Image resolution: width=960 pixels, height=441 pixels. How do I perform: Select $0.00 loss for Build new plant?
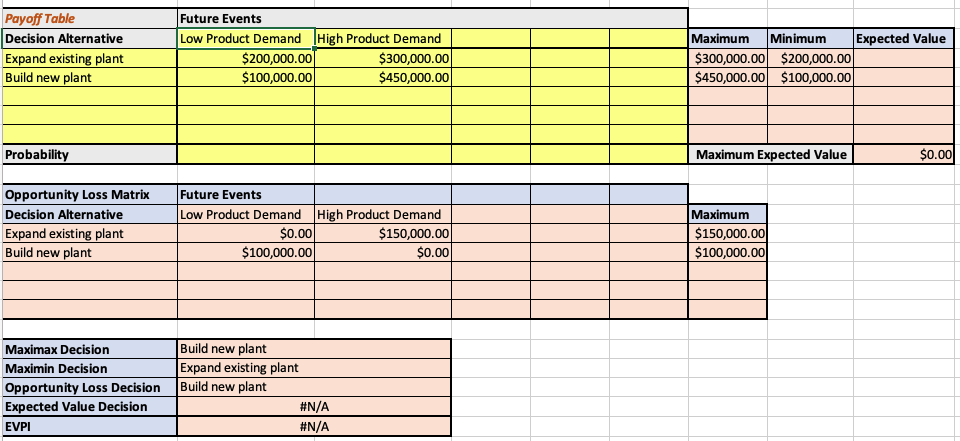click(x=383, y=252)
